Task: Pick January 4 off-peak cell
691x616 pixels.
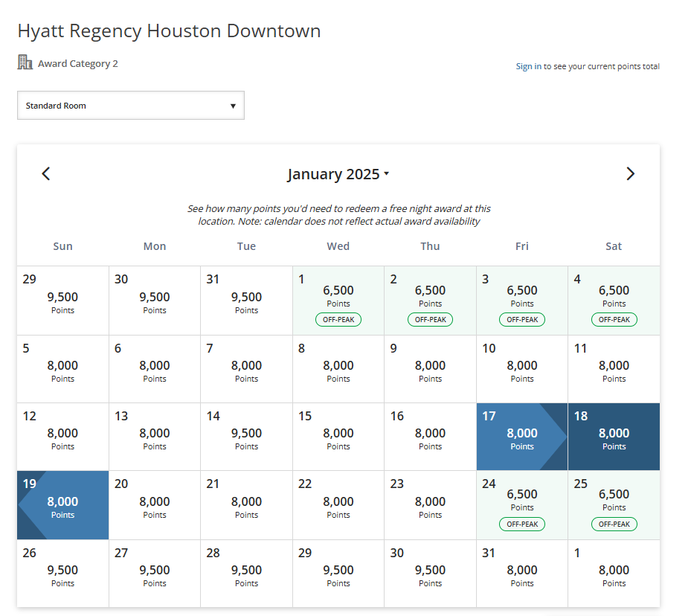Action: point(614,301)
